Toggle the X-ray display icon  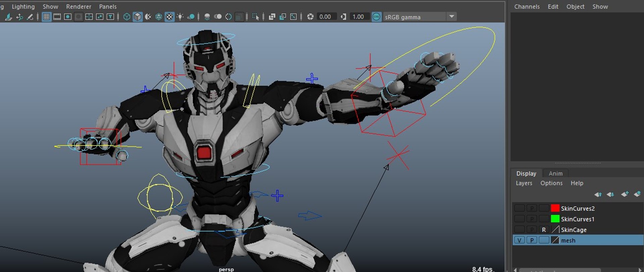click(x=272, y=17)
